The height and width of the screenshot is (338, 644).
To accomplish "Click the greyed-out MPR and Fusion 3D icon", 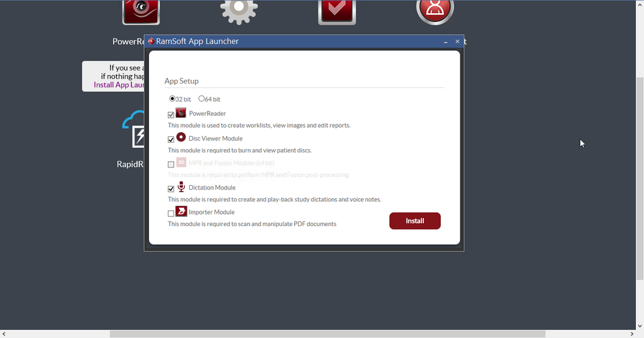I will (181, 162).
